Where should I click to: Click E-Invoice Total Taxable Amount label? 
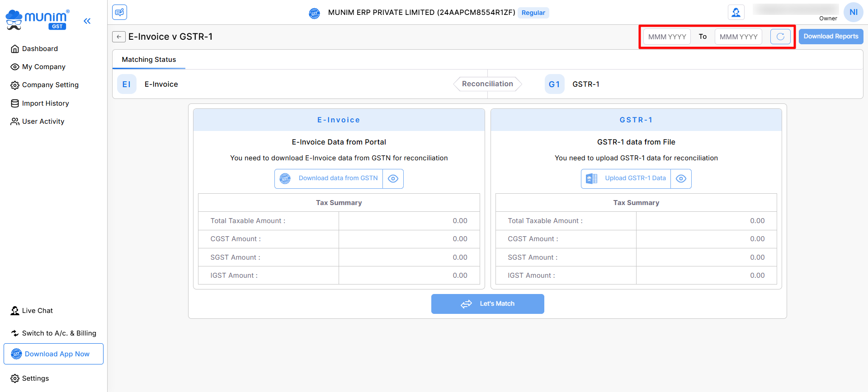coord(248,221)
